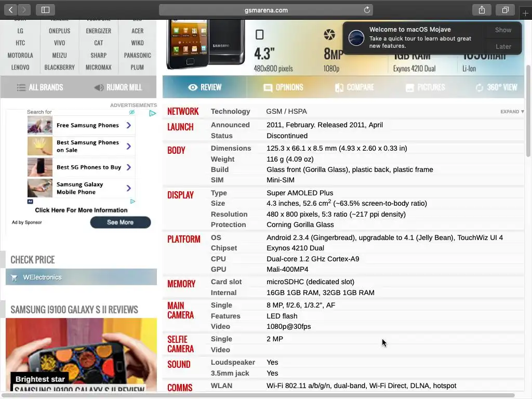Click the Opinions speech bubble icon
532x399 pixels.
click(268, 88)
